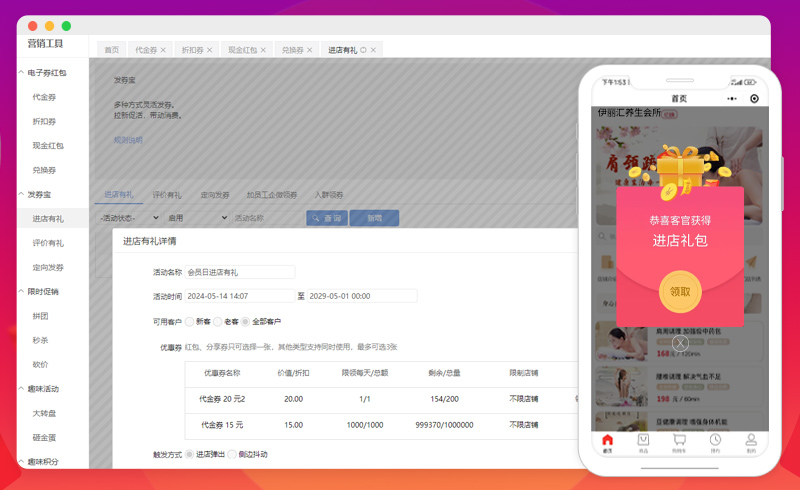Dismiss the gift popup with the circled X
The width and height of the screenshot is (800, 490).
[x=680, y=343]
